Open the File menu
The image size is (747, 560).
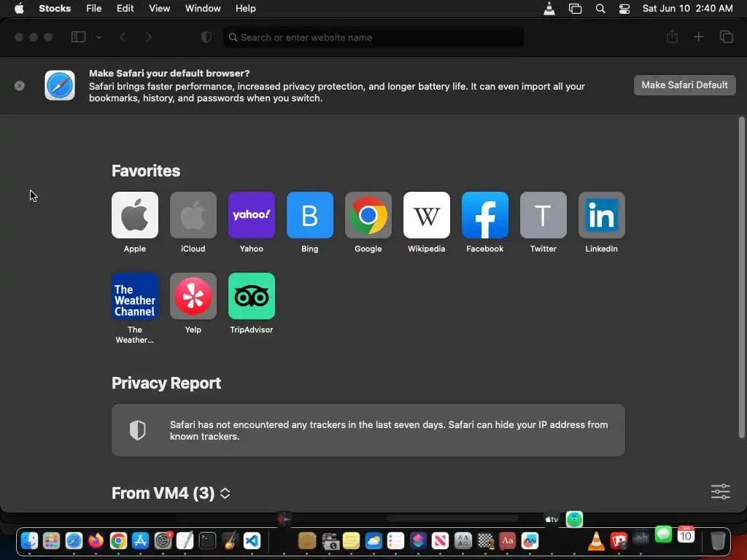point(94,9)
